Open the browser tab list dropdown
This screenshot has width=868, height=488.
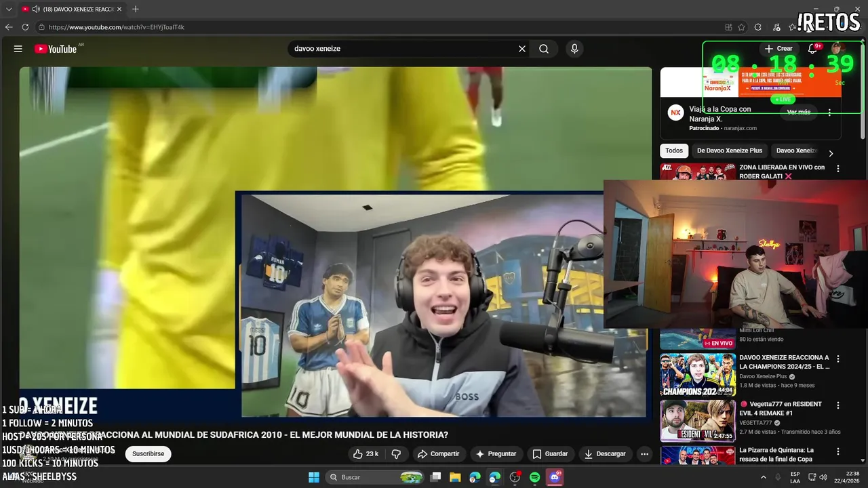[9, 9]
